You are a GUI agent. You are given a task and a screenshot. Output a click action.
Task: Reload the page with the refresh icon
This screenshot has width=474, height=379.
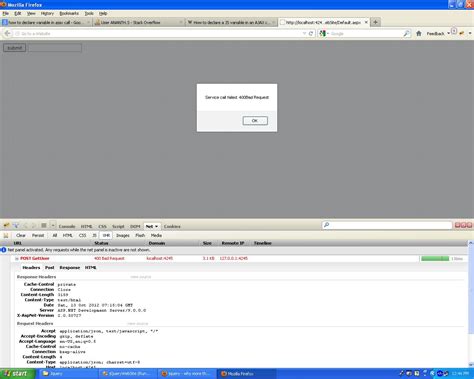[x=311, y=33]
